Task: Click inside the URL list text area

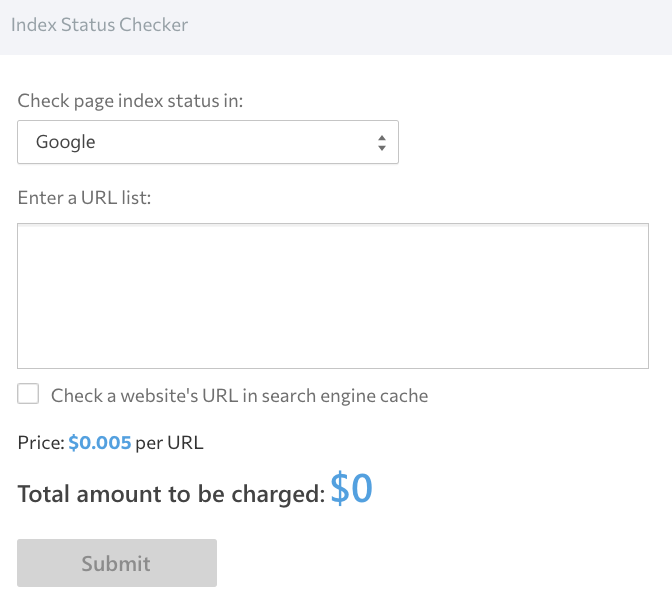Action: click(333, 296)
